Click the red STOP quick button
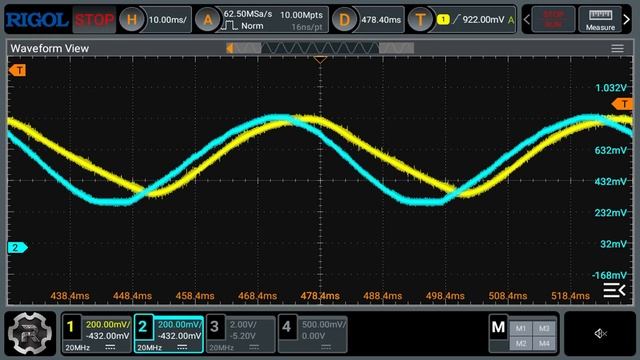The height and width of the screenshot is (360, 640). click(x=553, y=19)
